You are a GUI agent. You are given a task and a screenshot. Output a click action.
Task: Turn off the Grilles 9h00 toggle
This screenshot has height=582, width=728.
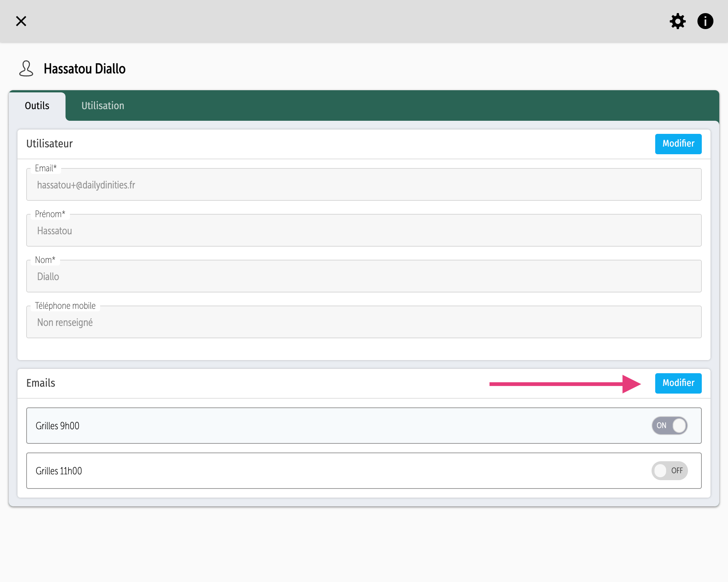click(669, 426)
